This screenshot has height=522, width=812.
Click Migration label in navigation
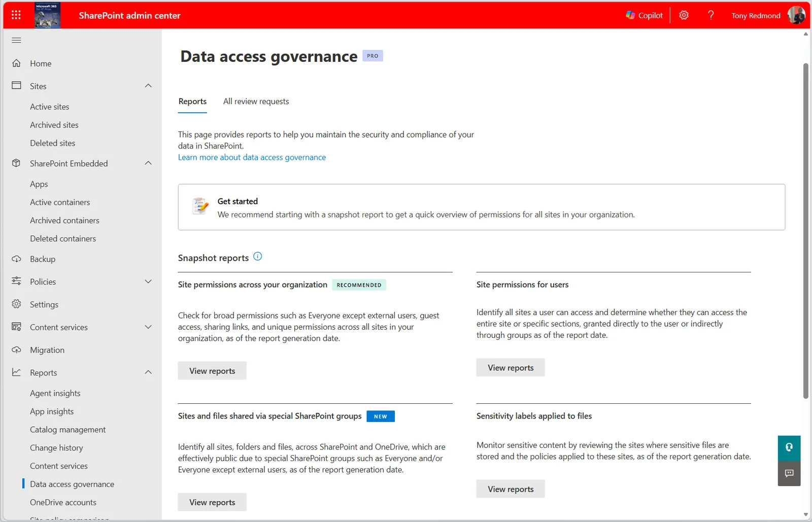click(47, 350)
